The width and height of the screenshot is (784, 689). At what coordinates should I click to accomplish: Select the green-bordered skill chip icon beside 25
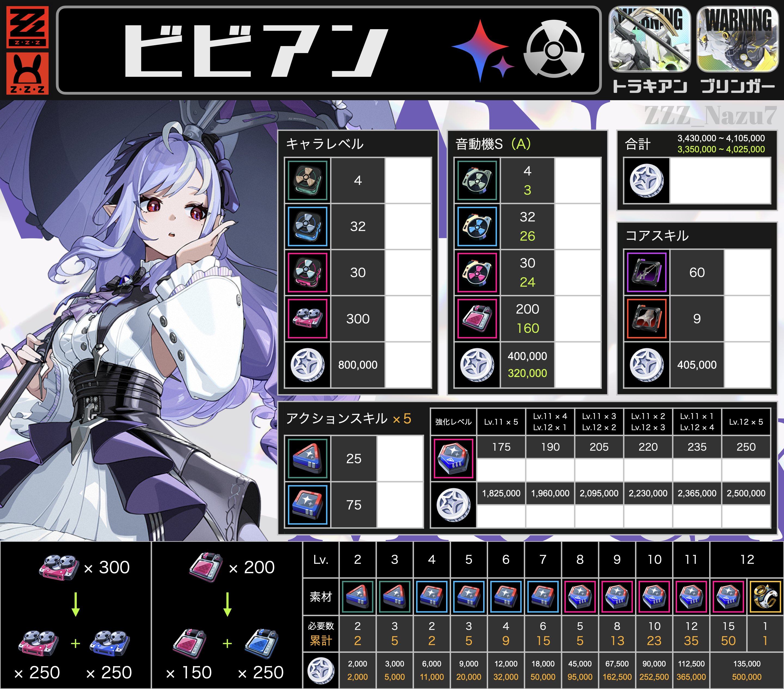point(307,458)
